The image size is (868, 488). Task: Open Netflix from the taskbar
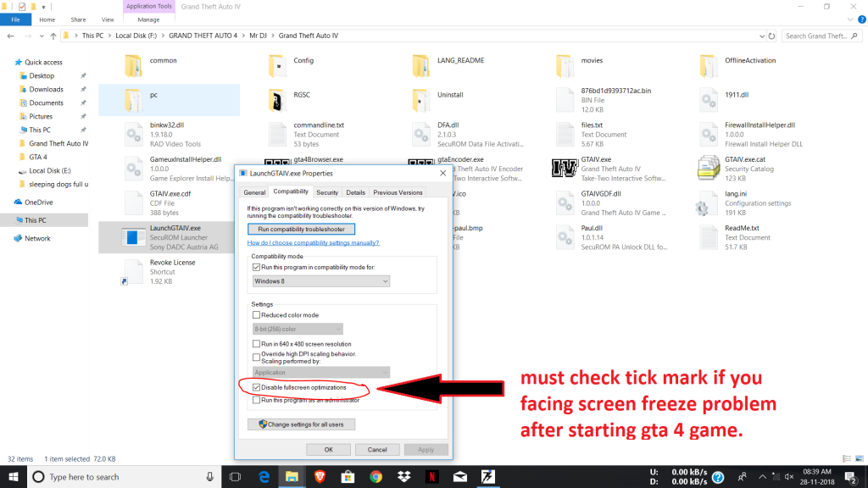point(431,477)
